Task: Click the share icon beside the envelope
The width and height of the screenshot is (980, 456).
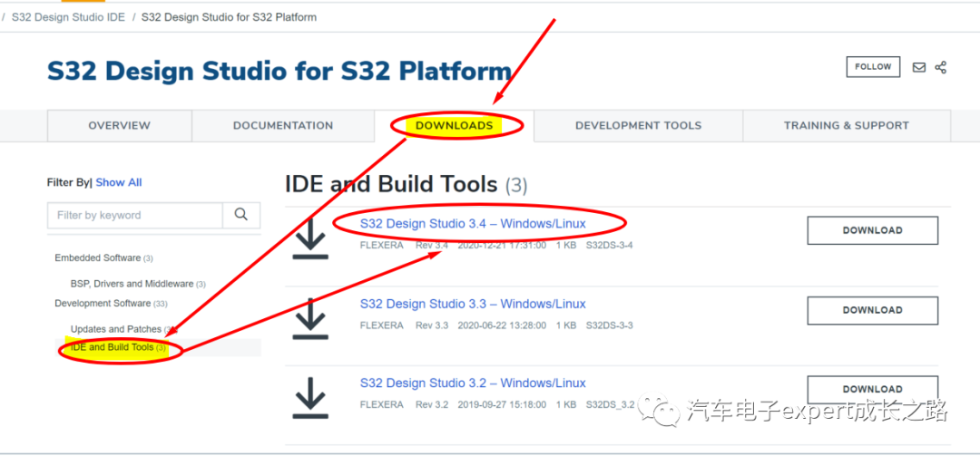Action: (x=941, y=67)
